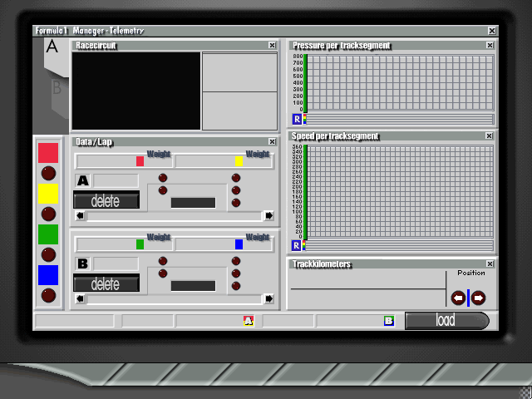
Task: Click right scroll arrow in lap A section
Action: click(268, 215)
